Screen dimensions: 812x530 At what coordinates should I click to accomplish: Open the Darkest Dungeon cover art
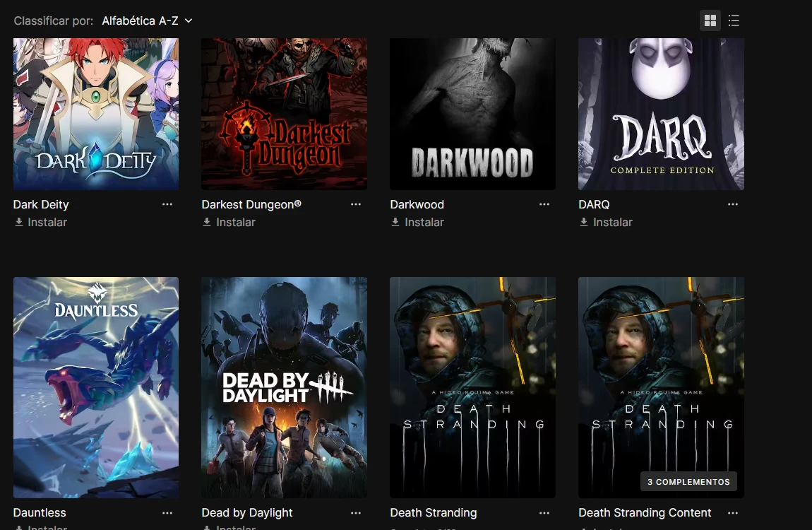(x=285, y=114)
